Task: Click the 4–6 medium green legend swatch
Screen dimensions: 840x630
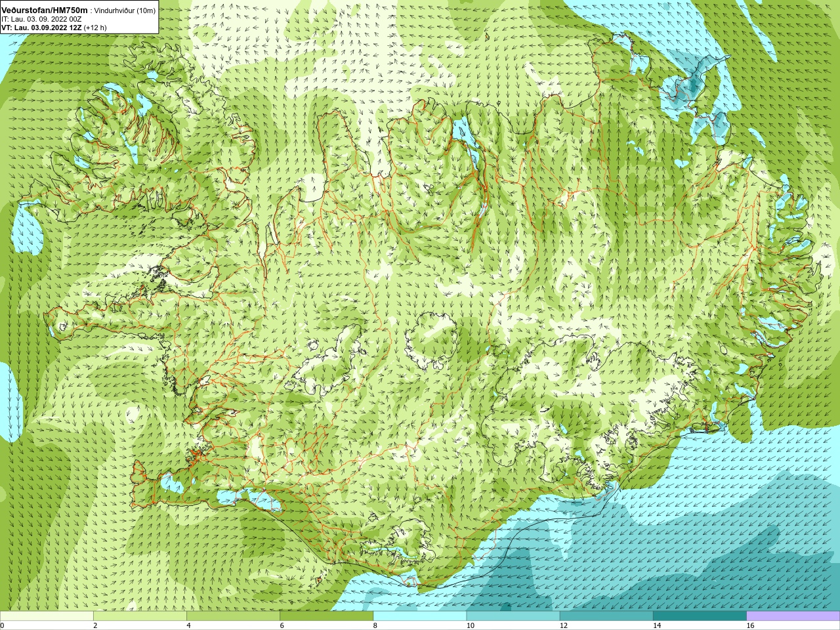Action: click(233, 616)
